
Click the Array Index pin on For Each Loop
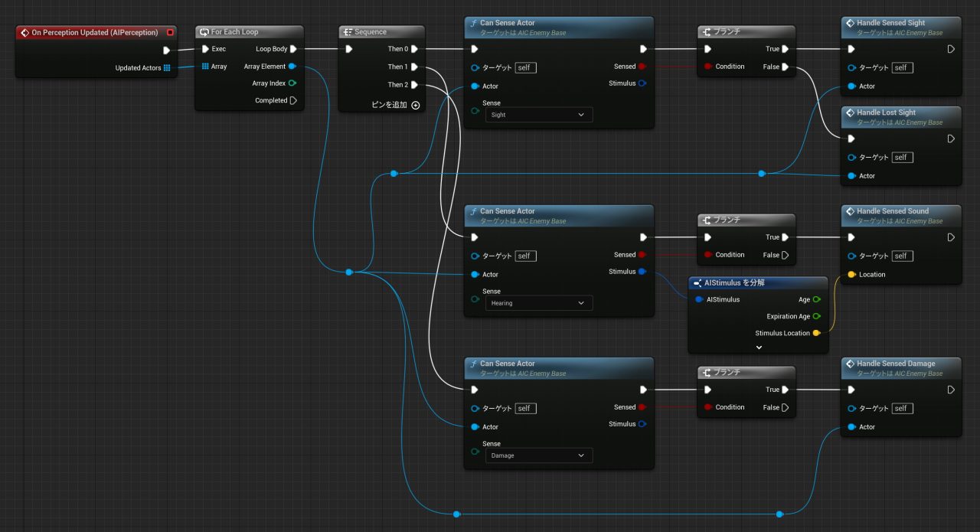[x=292, y=83]
